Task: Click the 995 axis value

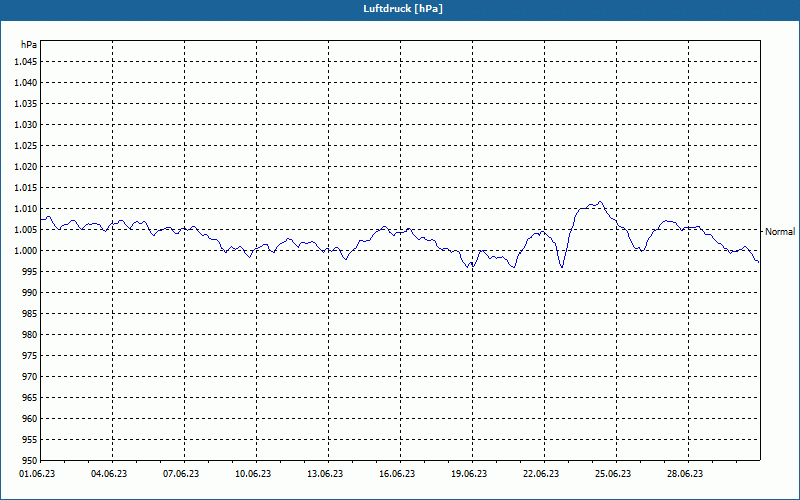Action: [30, 271]
